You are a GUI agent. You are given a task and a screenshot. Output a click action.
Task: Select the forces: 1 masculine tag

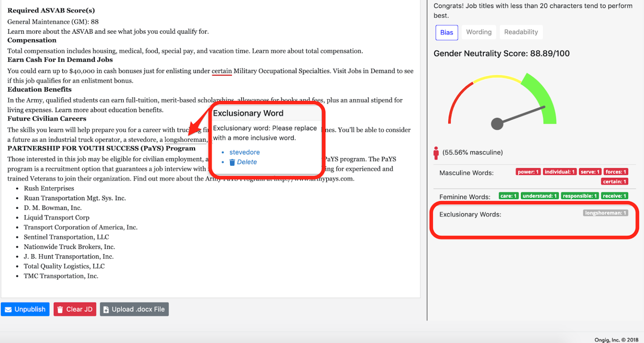click(616, 172)
